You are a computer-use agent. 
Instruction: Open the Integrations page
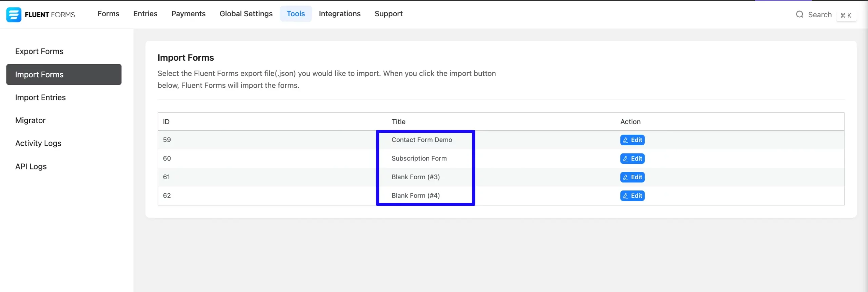[340, 14]
